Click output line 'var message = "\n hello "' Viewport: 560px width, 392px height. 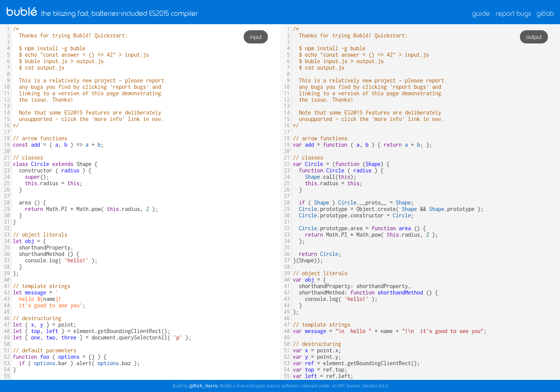pos(390,331)
